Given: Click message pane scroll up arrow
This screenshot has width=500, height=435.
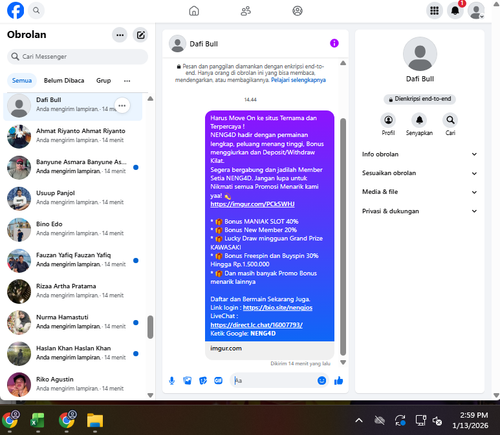Looking at the screenshot, I should (343, 63).
